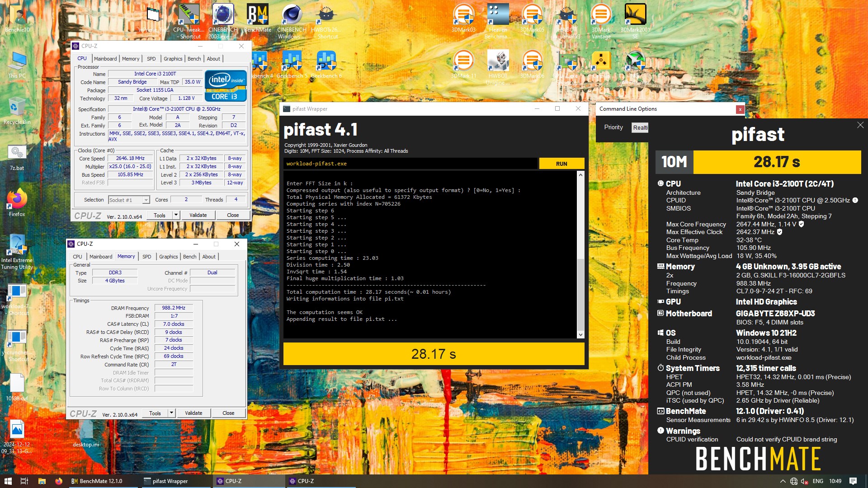Close the BenchMate result overlay
The width and height of the screenshot is (868, 488).
[x=860, y=125]
